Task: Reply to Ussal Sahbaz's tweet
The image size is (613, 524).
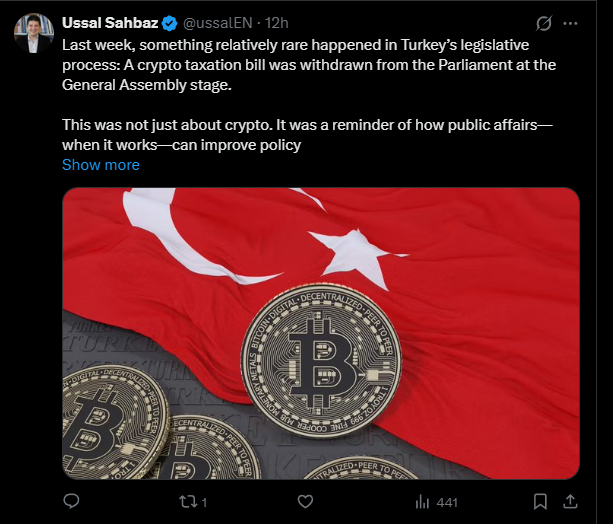Action: pyautogui.click(x=71, y=500)
